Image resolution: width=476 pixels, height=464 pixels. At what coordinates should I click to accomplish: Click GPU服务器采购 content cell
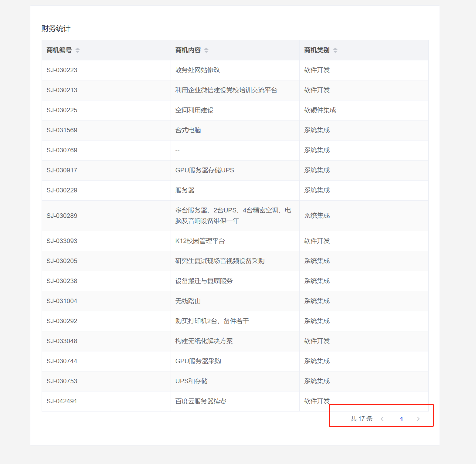click(x=235, y=361)
